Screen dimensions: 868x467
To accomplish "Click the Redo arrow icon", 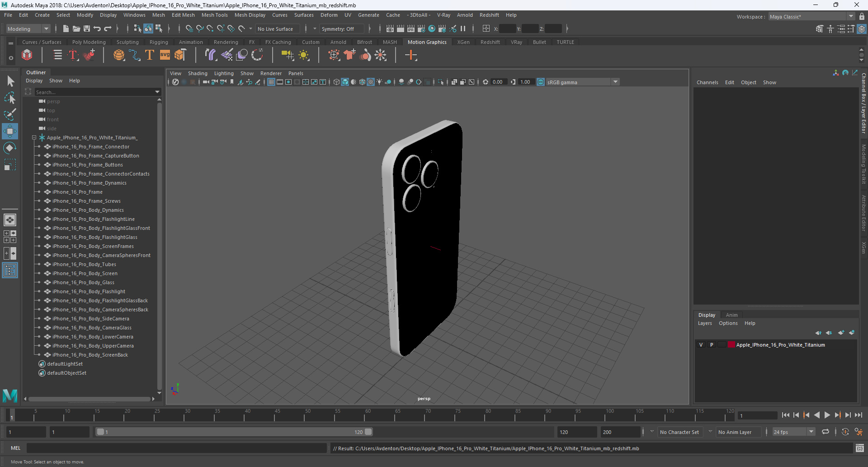I will [x=108, y=29].
